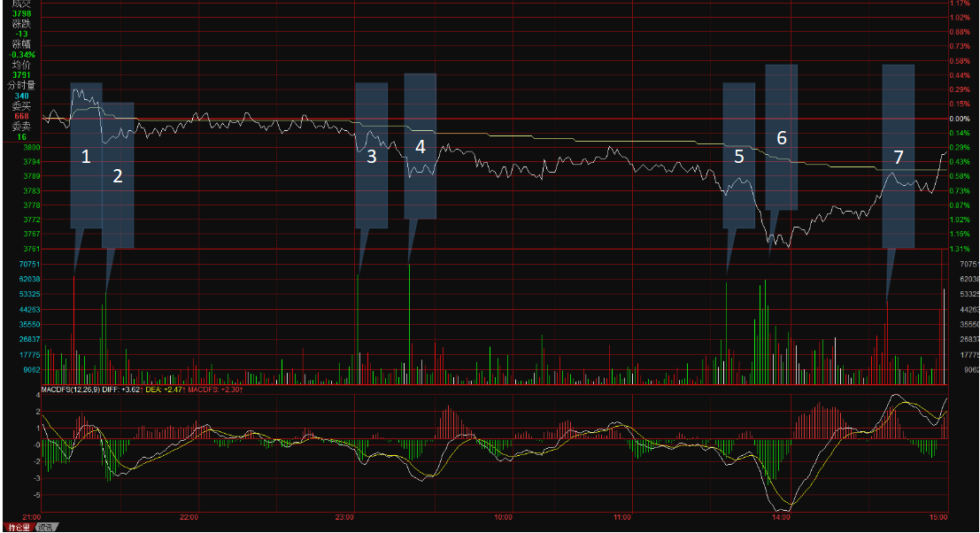980x533 pixels.
Task: Click the 0.00% baseline label on right axis
Action: coord(960,119)
